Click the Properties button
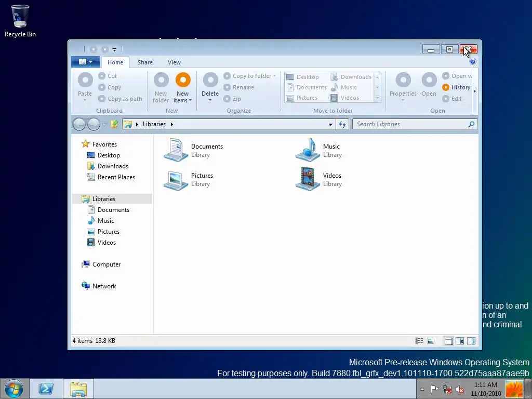Image resolution: width=532 pixels, height=399 pixels. [x=403, y=86]
